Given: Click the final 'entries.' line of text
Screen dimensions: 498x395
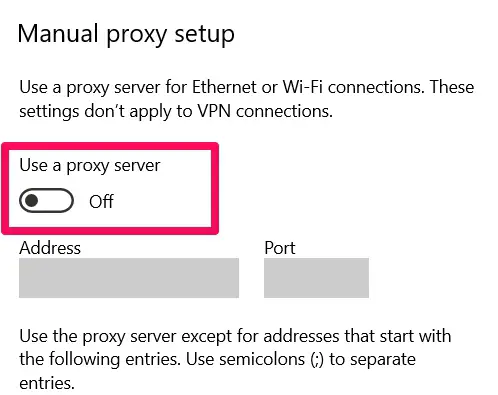Looking at the screenshot, I should point(47,383).
